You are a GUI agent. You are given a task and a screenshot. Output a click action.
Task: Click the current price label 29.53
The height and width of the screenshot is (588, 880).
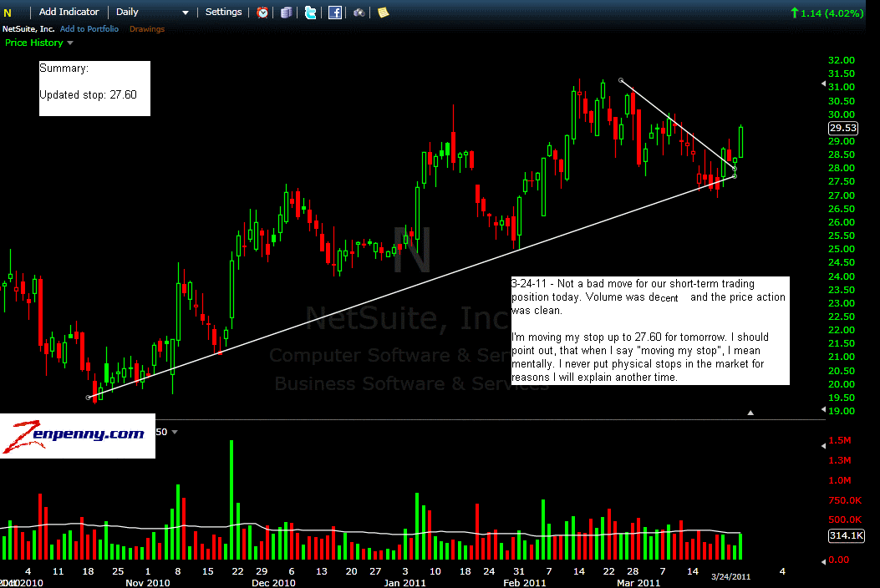[x=843, y=128]
